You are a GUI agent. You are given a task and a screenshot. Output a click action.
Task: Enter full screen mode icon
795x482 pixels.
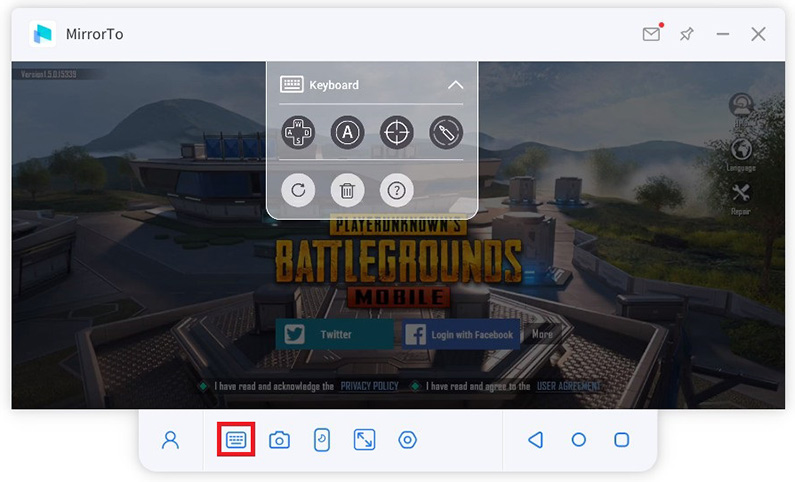(364, 439)
